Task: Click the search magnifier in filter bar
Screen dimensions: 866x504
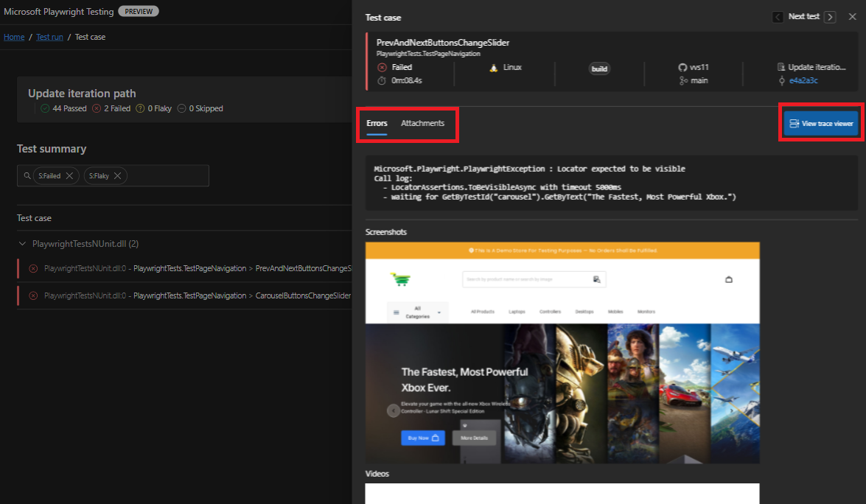Action: (x=27, y=175)
